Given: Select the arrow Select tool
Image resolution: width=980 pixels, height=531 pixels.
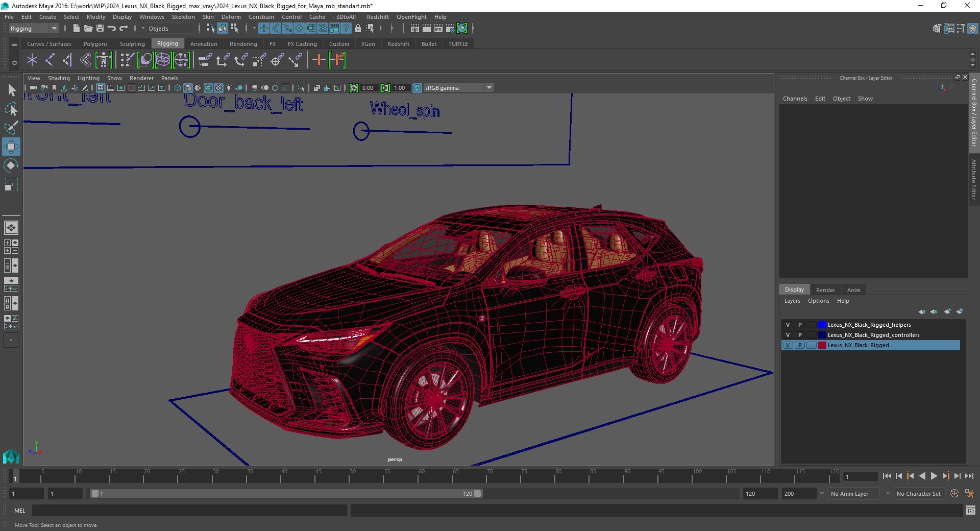Looking at the screenshot, I should [11, 90].
